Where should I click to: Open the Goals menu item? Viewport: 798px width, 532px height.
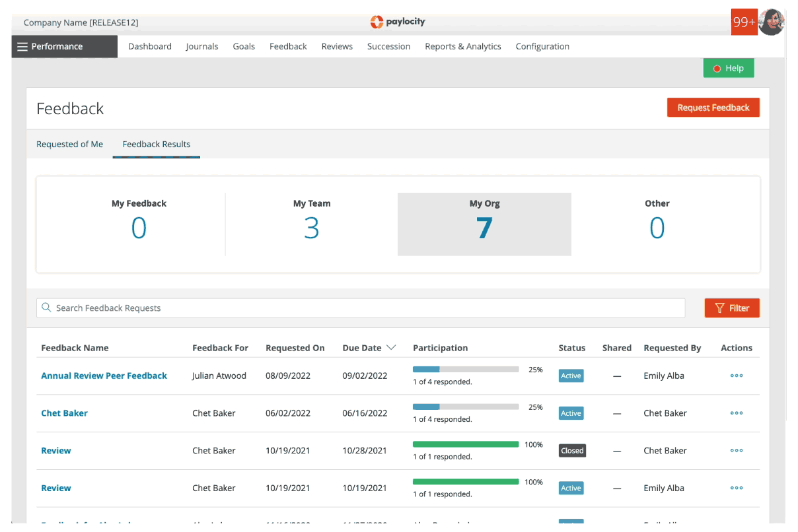244,47
